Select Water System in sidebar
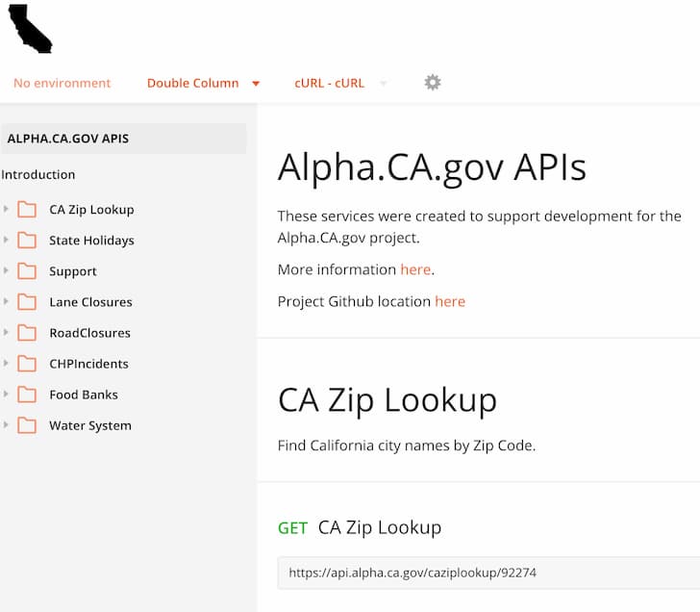The image size is (700, 612). tap(90, 425)
